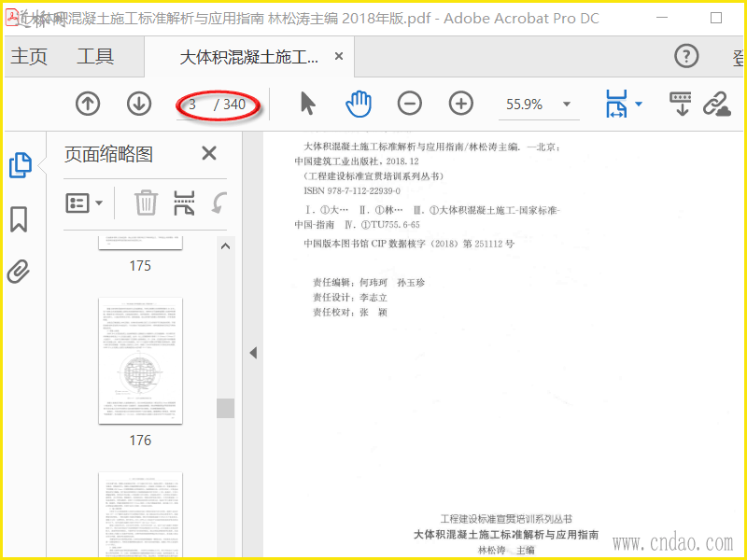Select the thumbnail below page 176

click(x=141, y=514)
